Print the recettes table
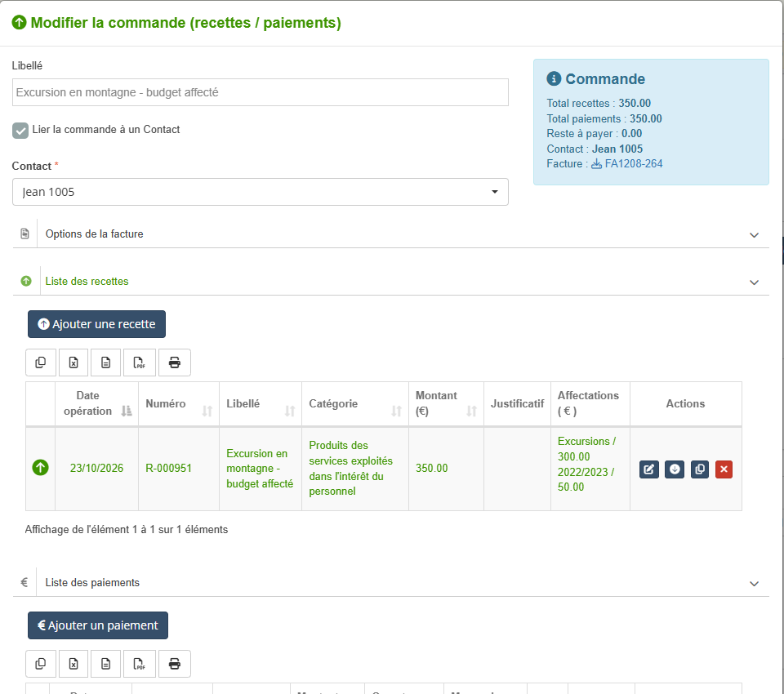Viewport: 784px width, 694px height. tap(175, 363)
